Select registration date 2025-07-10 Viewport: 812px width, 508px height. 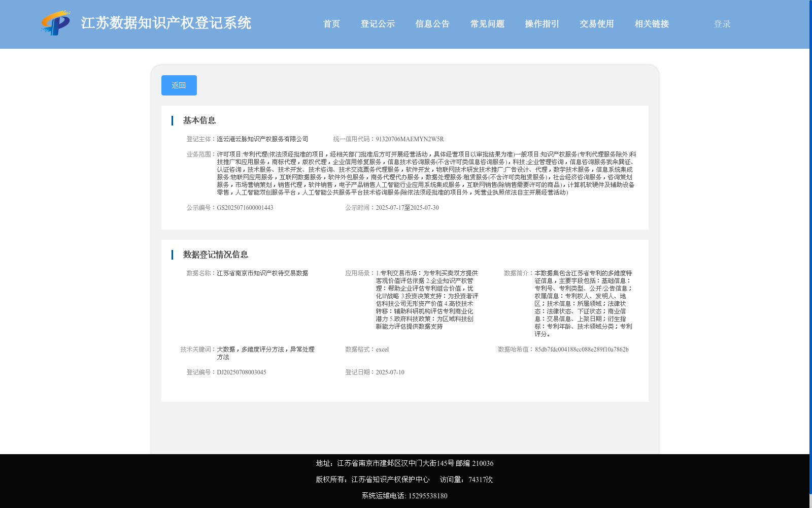[390, 372]
